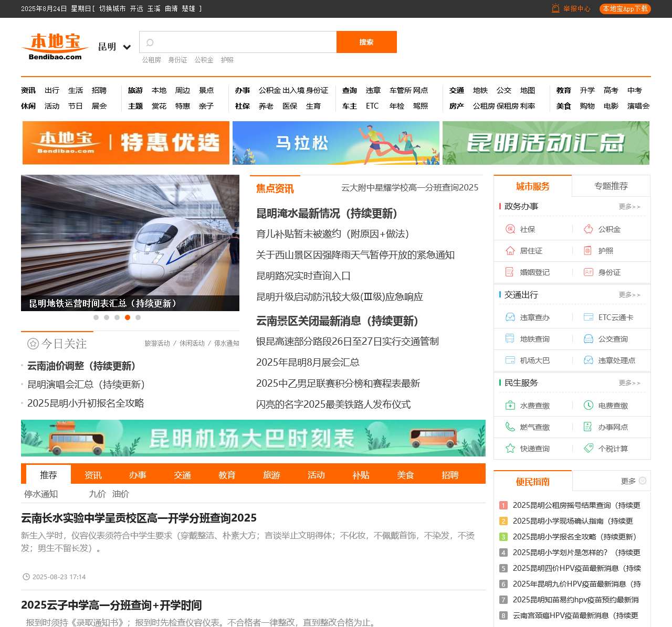Screen dimensions: 672x627
Task: Click the orange 搜索 search button
Action: 366,42
